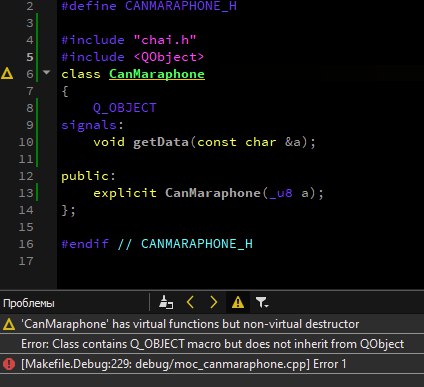This screenshot has width=424, height=387.
Task: Click the underlined CanMaraphone class name
Action: (157, 74)
